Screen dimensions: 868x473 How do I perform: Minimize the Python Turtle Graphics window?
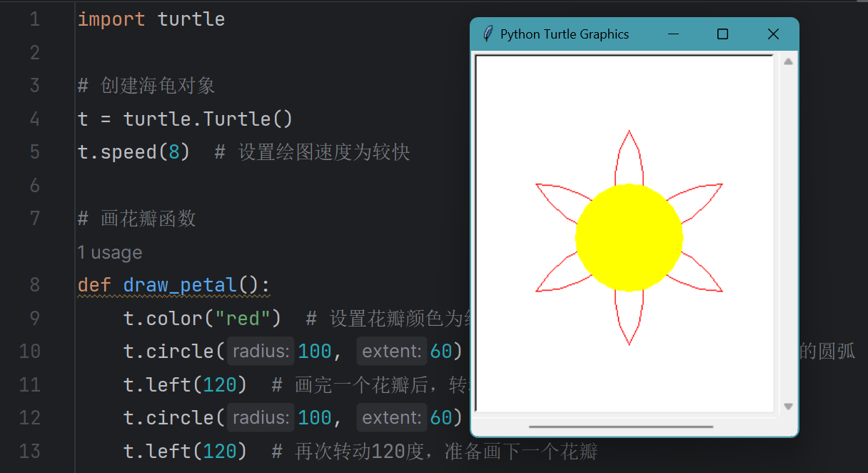click(x=673, y=34)
